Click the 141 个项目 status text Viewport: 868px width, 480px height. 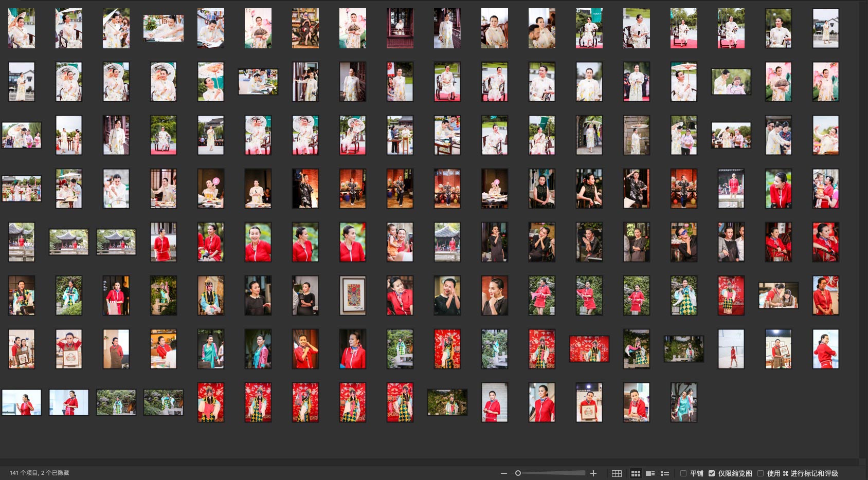pyautogui.click(x=39, y=473)
